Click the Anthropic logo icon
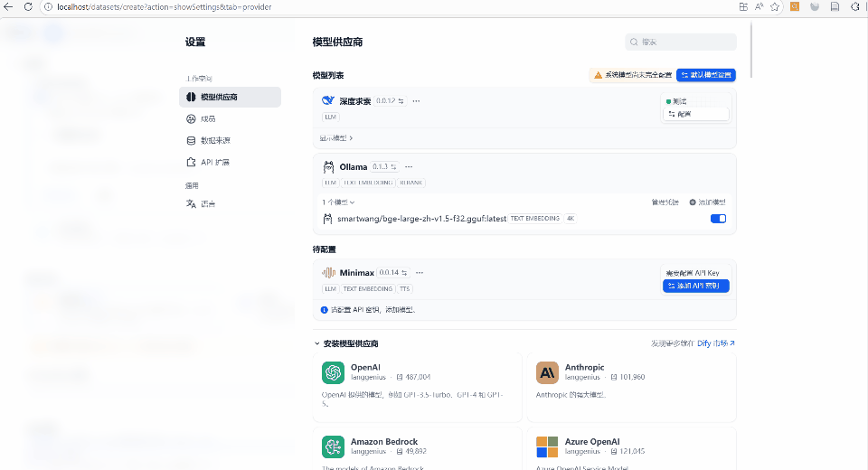 pyautogui.click(x=548, y=372)
